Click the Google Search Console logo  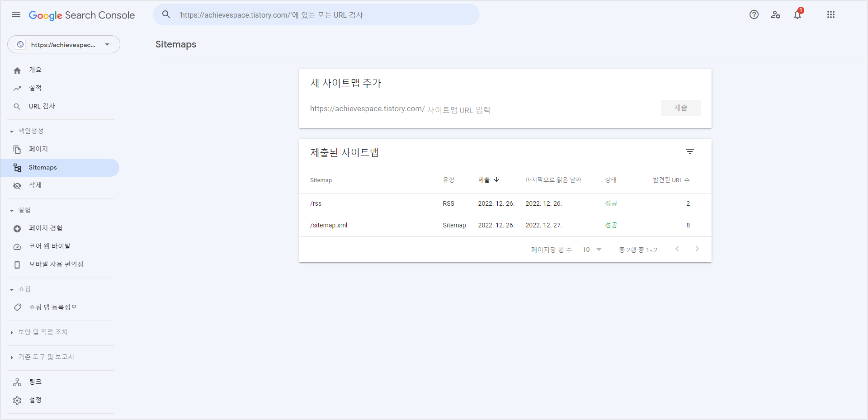[x=82, y=15]
